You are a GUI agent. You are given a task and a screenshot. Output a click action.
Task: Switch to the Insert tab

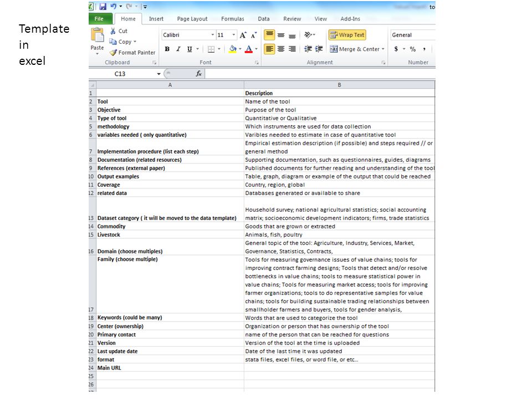(x=156, y=19)
